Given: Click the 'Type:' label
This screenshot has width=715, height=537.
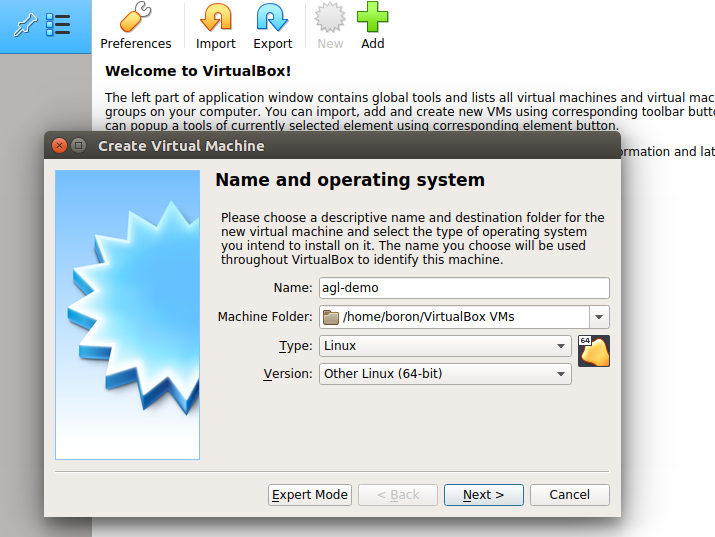Looking at the screenshot, I should [x=295, y=346].
